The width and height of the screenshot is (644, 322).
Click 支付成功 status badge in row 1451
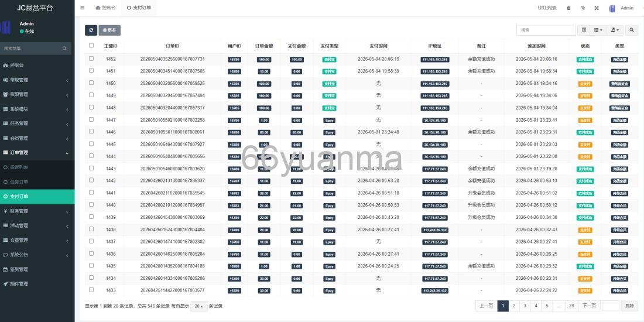click(x=585, y=71)
